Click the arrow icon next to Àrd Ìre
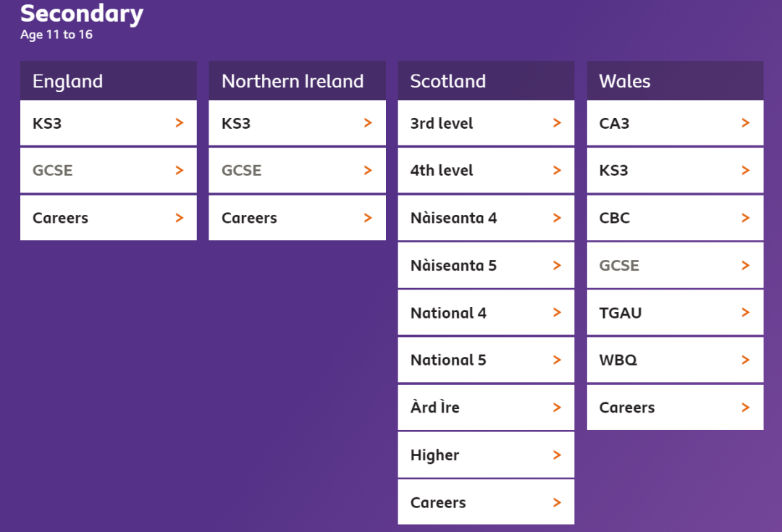The width and height of the screenshot is (782, 532). tap(557, 408)
